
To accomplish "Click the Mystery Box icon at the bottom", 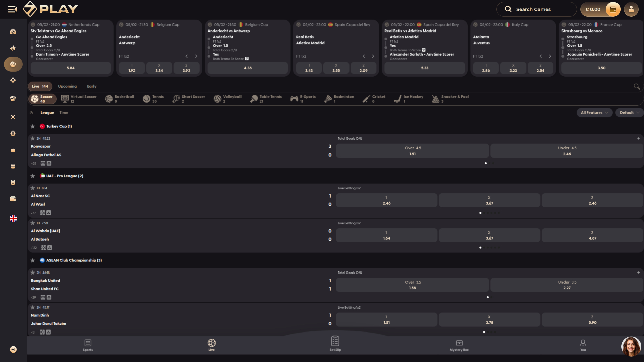I will tap(459, 345).
